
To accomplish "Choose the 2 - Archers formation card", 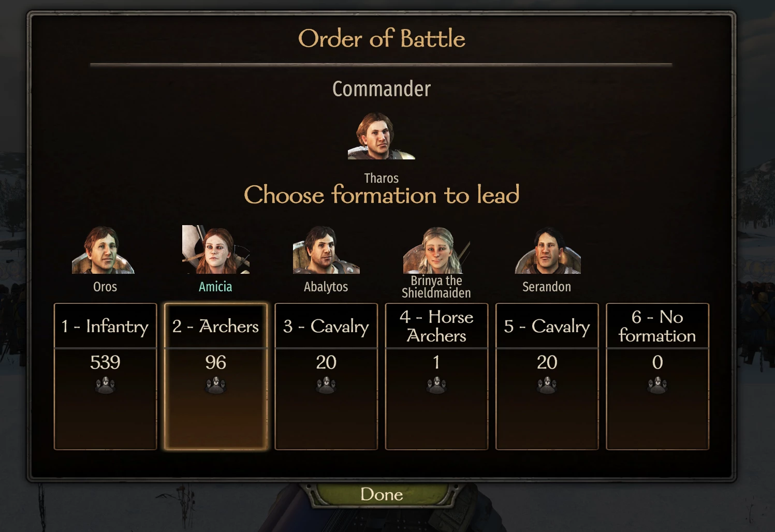I will (215, 376).
